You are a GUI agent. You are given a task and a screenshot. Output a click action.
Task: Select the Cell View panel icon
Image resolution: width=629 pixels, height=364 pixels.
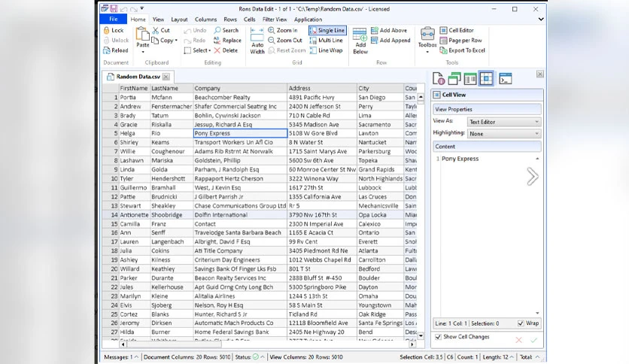coord(486,79)
